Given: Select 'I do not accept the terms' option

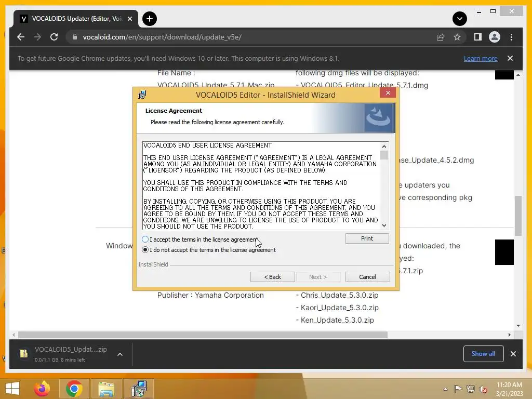Looking at the screenshot, I should (145, 250).
